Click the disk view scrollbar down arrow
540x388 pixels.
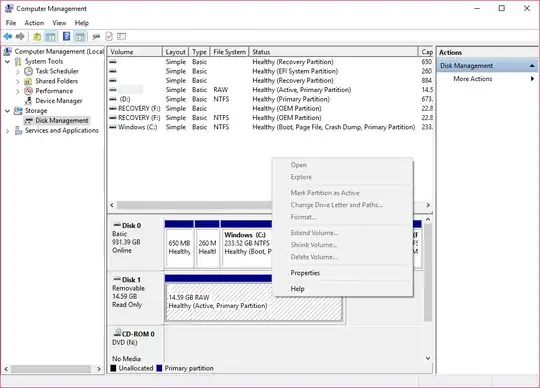tap(428, 358)
